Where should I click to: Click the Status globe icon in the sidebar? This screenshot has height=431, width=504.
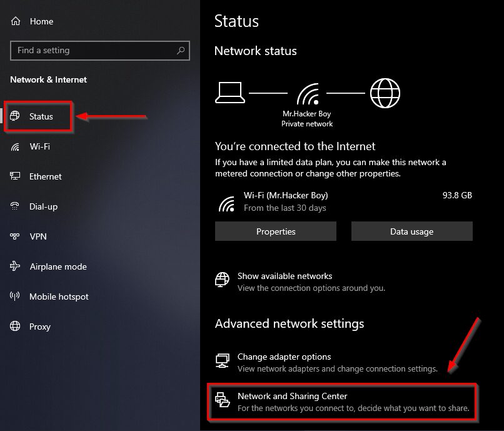click(16, 116)
